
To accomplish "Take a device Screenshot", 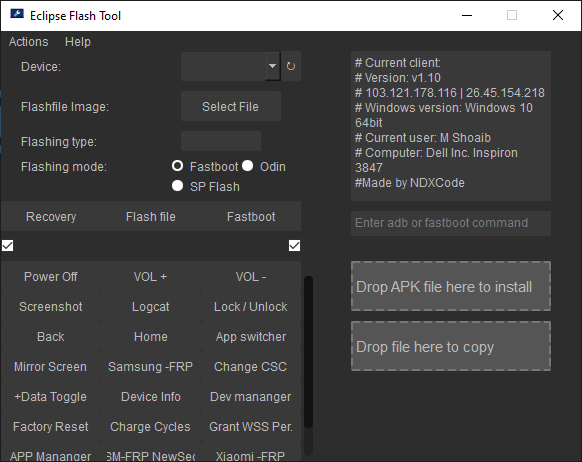I will coord(51,307).
